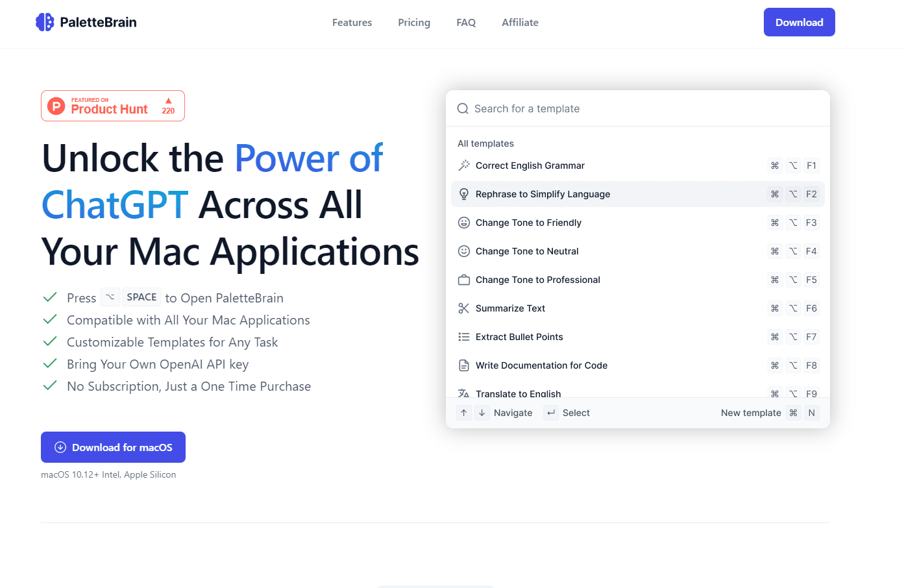Go to the Pricing nav link
The width and height of the screenshot is (904, 588).
coord(414,23)
